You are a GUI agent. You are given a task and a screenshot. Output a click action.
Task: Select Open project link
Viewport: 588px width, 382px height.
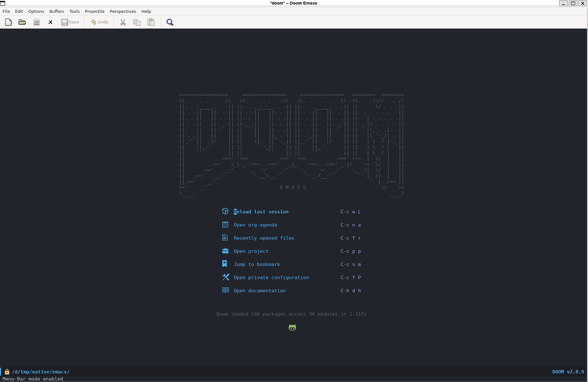251,252
